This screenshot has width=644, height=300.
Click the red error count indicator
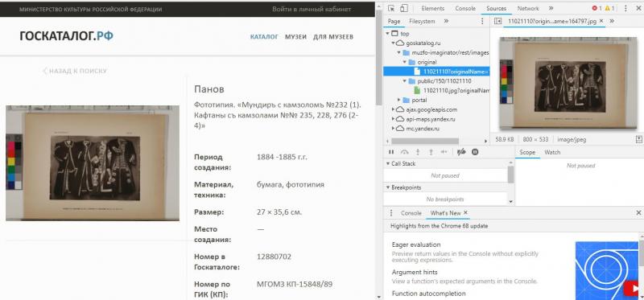pos(597,8)
